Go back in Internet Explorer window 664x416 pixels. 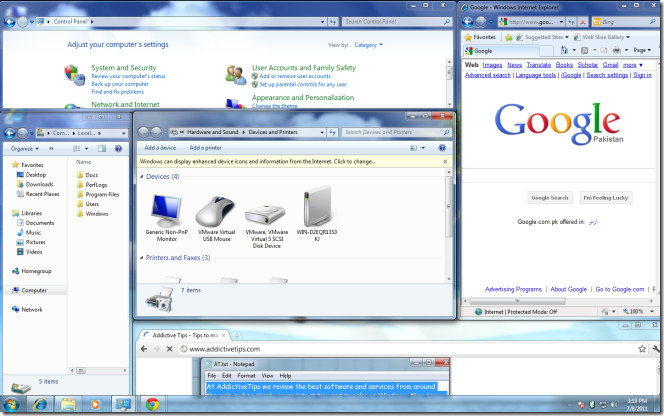click(468, 22)
